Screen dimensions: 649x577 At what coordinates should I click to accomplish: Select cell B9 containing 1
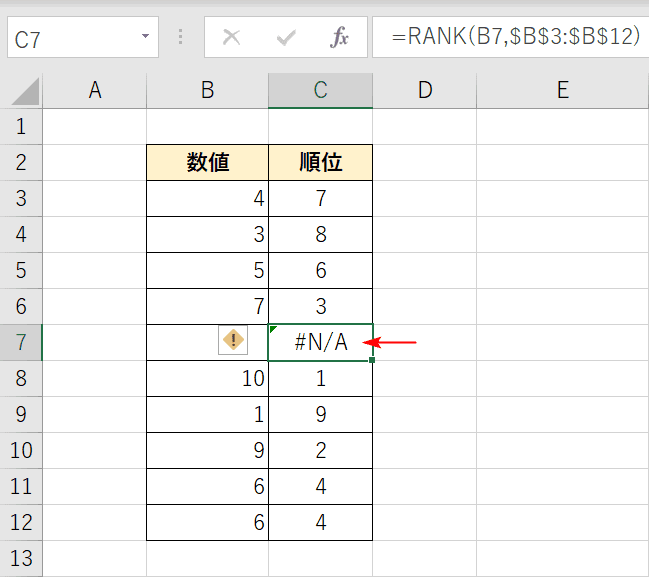pyautogui.click(x=207, y=414)
